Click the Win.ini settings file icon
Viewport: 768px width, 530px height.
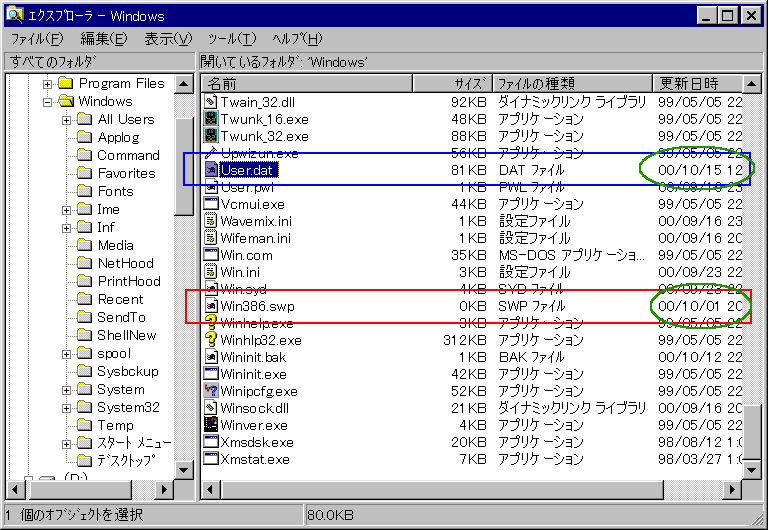pos(211,272)
